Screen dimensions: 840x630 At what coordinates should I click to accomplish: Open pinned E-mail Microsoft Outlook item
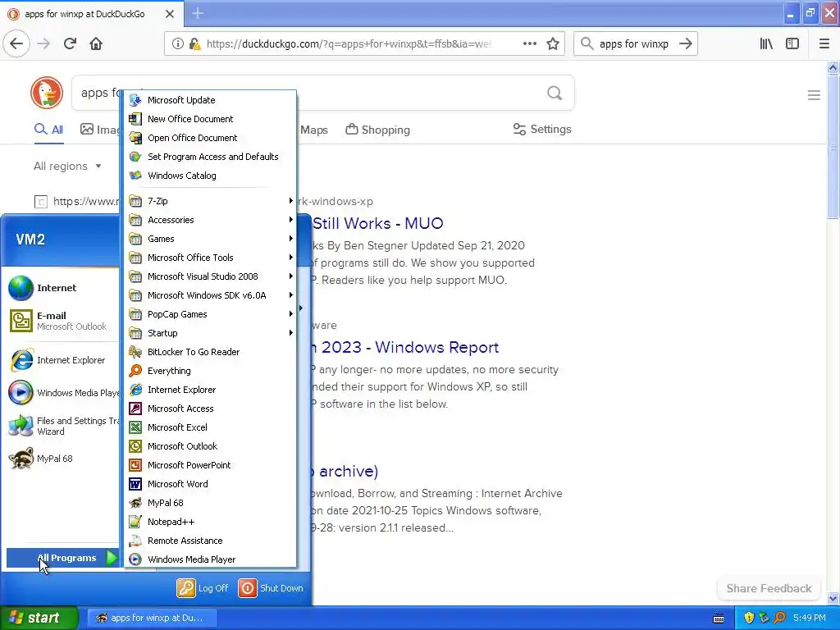tap(62, 321)
